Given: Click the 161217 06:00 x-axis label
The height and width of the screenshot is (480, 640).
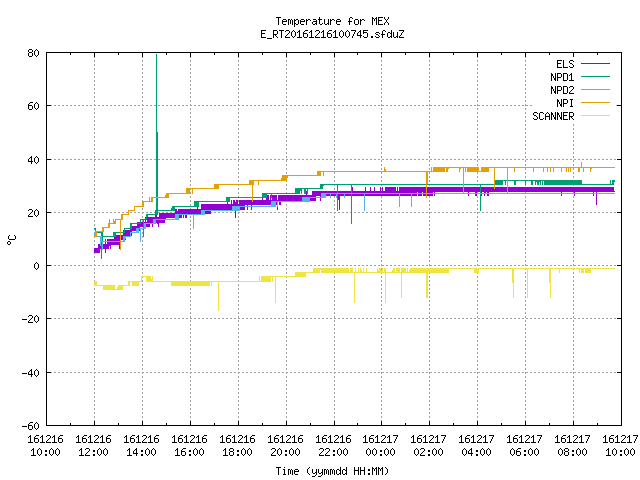Looking at the screenshot, I should pos(524,446).
